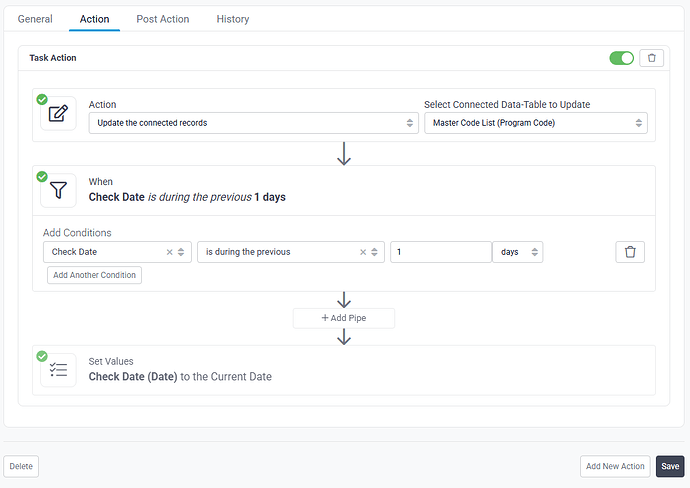The image size is (690, 488).
Task: Toggle the Task Action enabled switch
Action: pos(621,58)
